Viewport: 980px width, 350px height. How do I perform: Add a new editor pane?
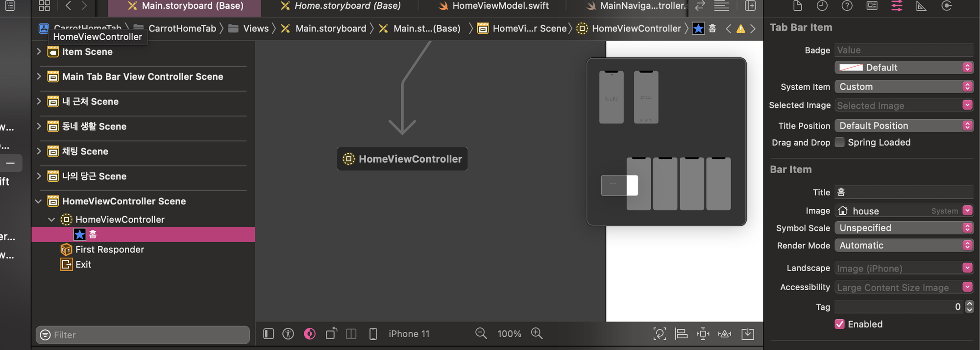(750, 6)
